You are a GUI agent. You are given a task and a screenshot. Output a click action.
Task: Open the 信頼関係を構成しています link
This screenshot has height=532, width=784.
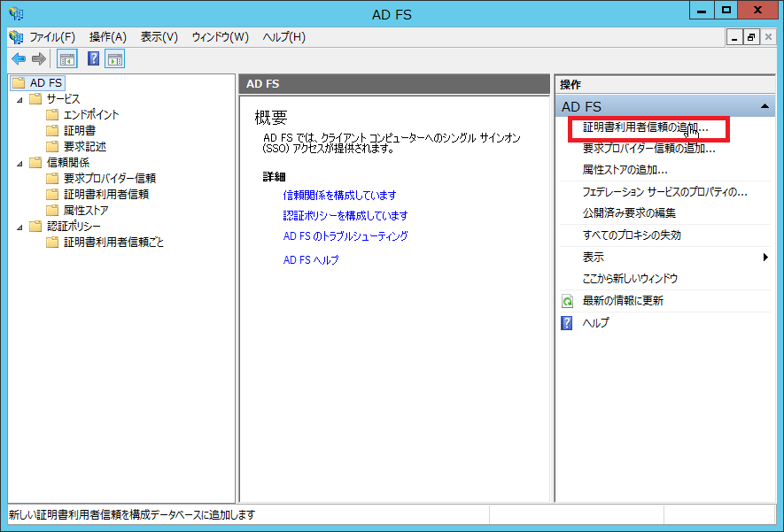[x=339, y=195]
